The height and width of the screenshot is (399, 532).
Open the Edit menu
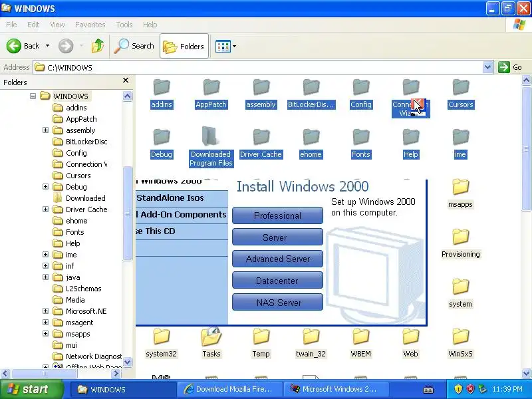[x=33, y=25]
